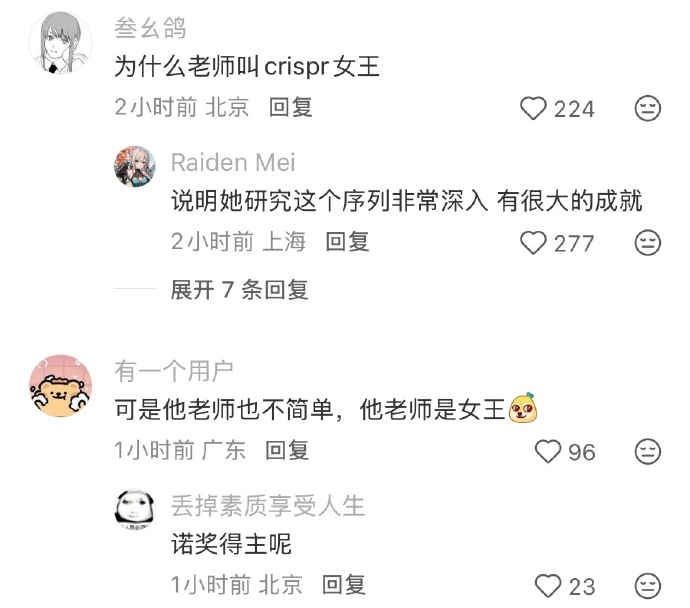Open 叁幺鸽's profile avatar
The width and height of the screenshot is (690, 608).
click(61, 43)
